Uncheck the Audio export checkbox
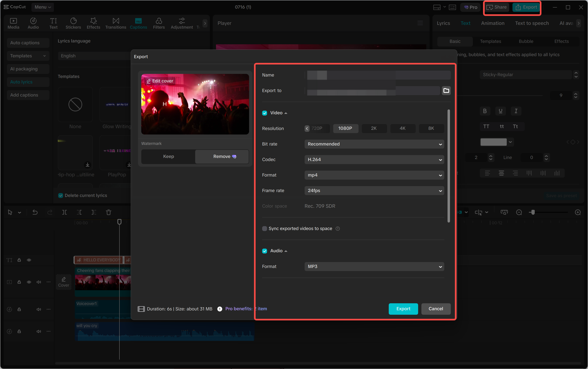Viewport: 588px width, 369px height. (265, 251)
